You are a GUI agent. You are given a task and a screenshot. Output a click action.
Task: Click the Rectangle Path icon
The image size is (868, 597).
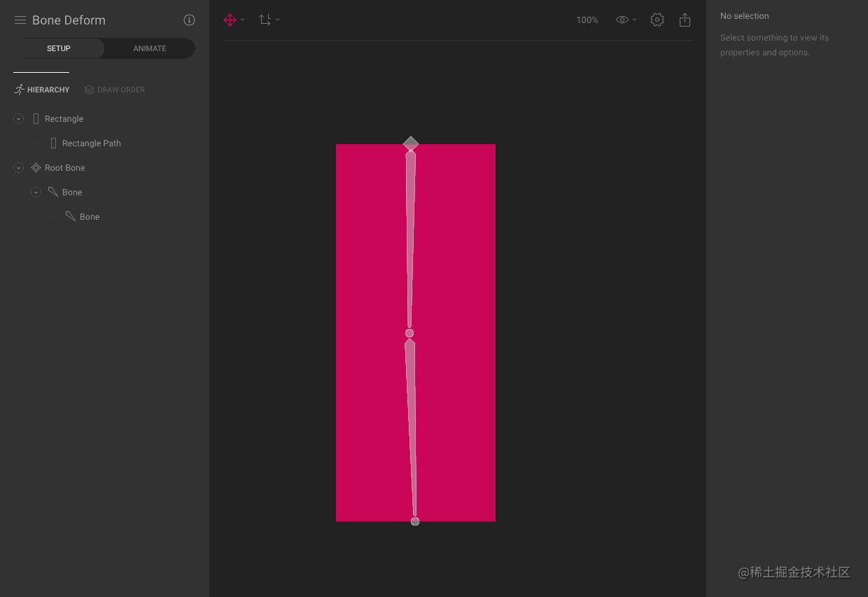[x=54, y=143]
